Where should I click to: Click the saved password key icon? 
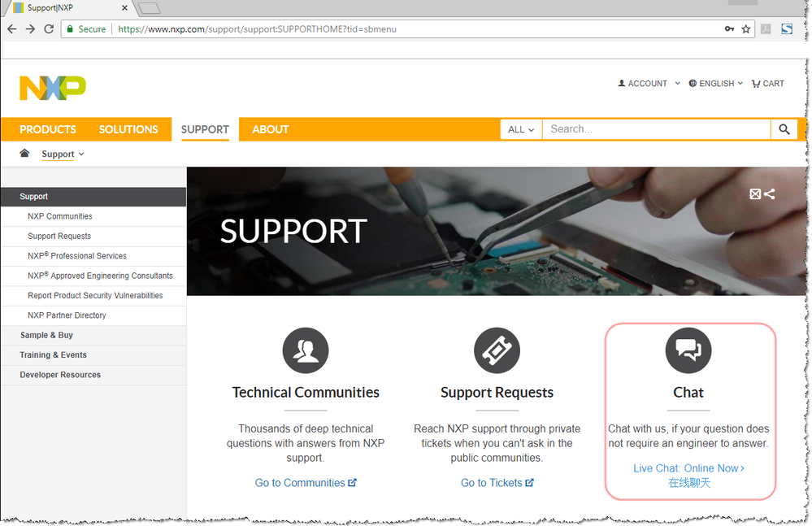(729, 29)
